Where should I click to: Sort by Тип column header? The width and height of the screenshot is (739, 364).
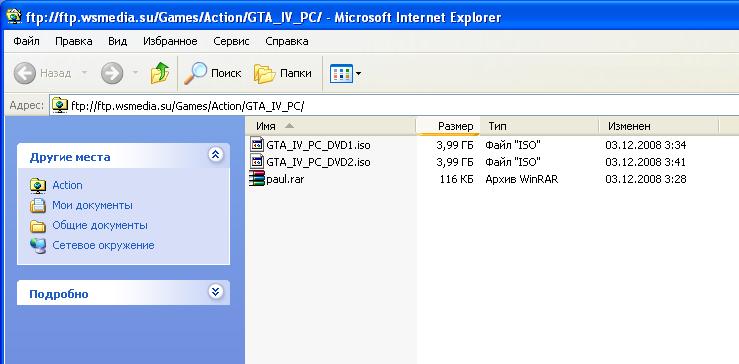(539, 126)
